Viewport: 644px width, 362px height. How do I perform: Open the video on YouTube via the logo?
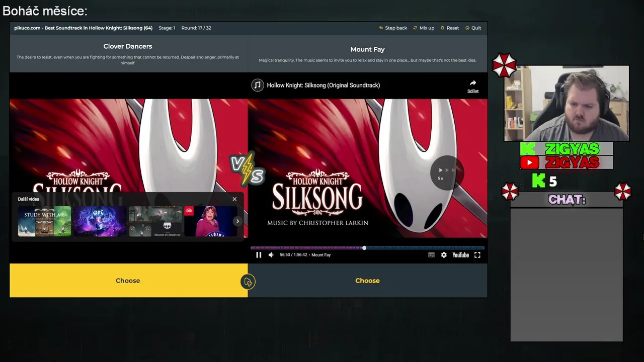click(x=460, y=255)
